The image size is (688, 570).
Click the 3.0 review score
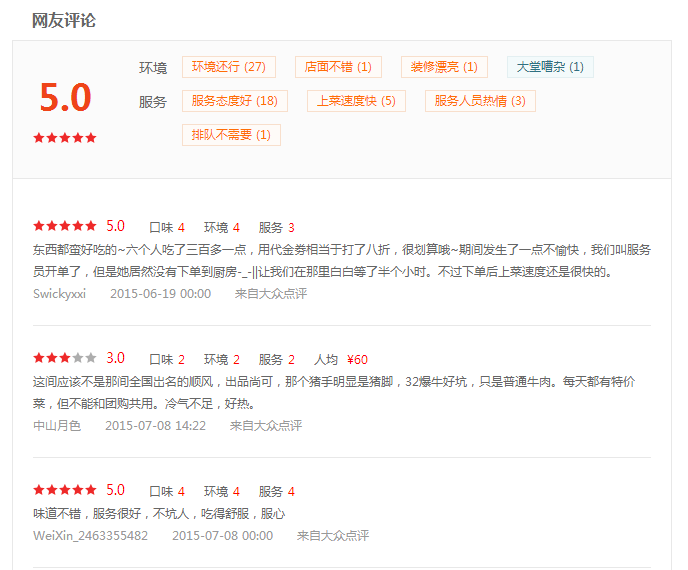(116, 358)
